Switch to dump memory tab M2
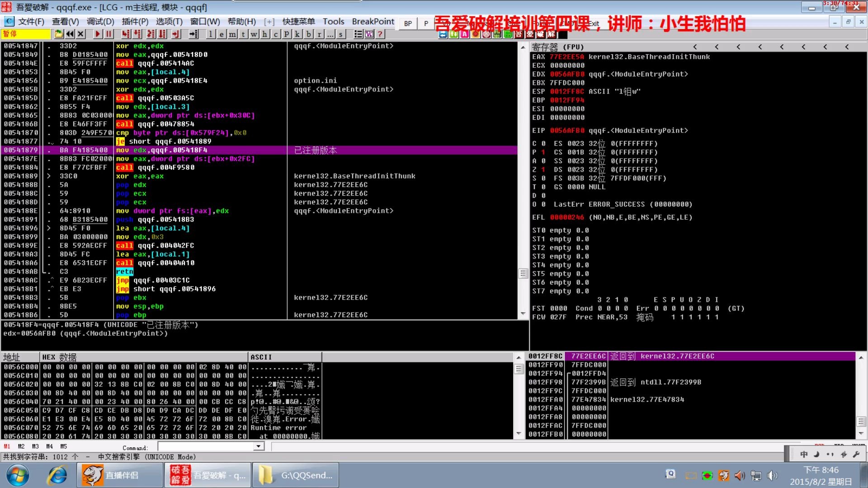 pos(21,446)
